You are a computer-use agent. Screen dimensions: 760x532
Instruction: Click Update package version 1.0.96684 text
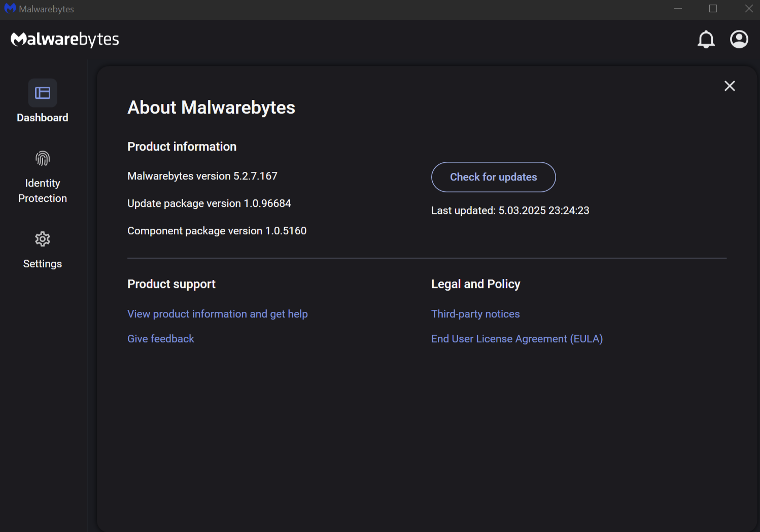(209, 203)
